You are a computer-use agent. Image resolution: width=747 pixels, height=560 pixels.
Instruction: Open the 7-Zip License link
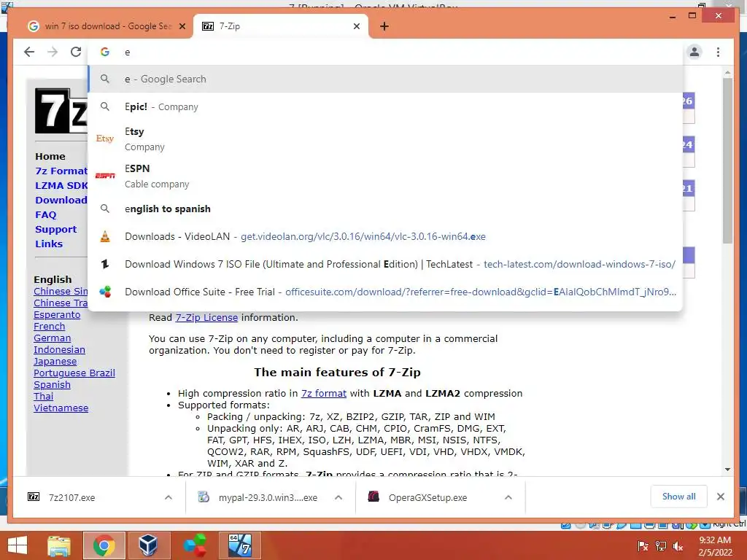coord(206,318)
